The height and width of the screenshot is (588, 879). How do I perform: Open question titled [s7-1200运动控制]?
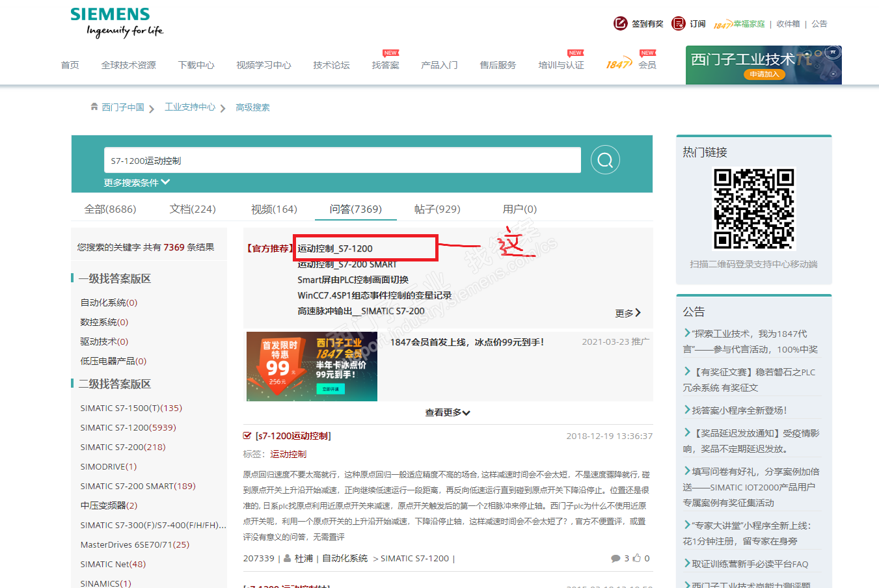[293, 436]
